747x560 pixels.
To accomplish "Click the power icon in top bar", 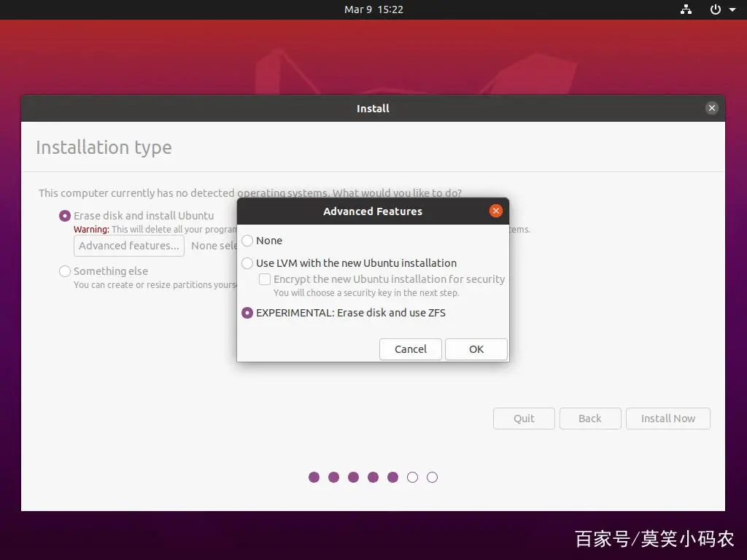I will (x=715, y=9).
